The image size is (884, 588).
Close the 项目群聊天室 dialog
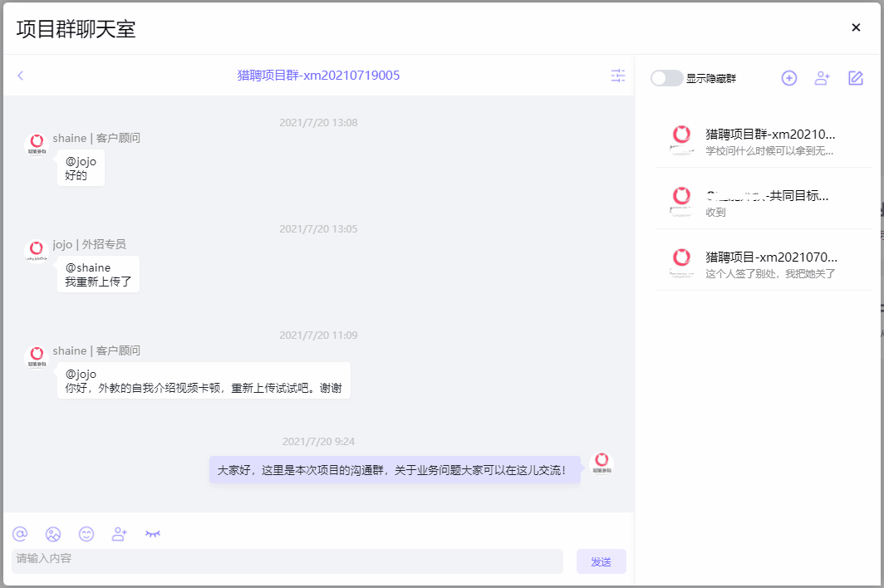pyautogui.click(x=856, y=27)
